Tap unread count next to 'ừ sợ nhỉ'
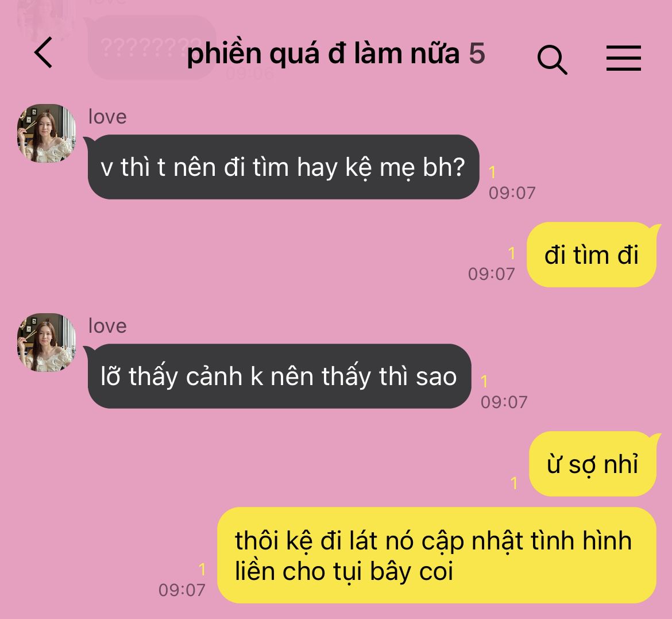This screenshot has height=619, width=672. point(514,483)
